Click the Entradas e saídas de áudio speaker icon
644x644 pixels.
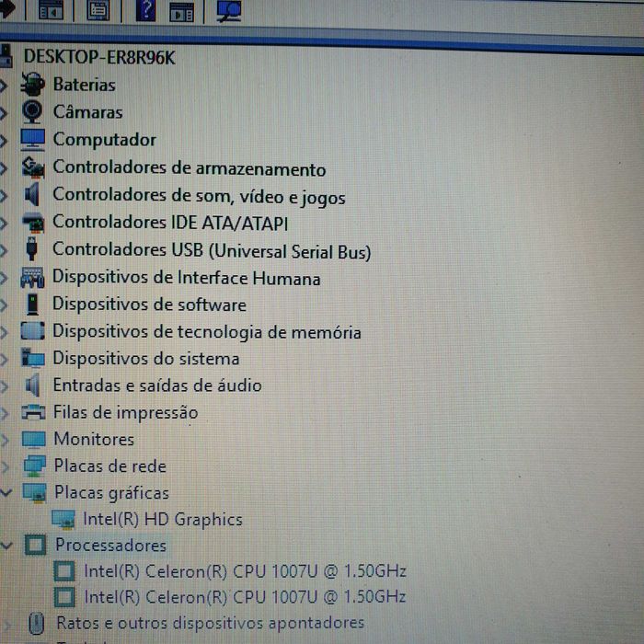pos(32,385)
